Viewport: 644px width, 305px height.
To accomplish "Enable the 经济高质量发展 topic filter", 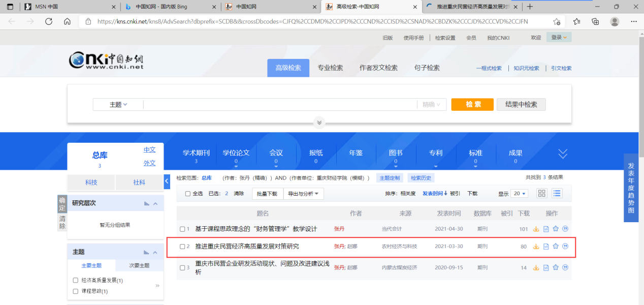I will pyautogui.click(x=76, y=280).
